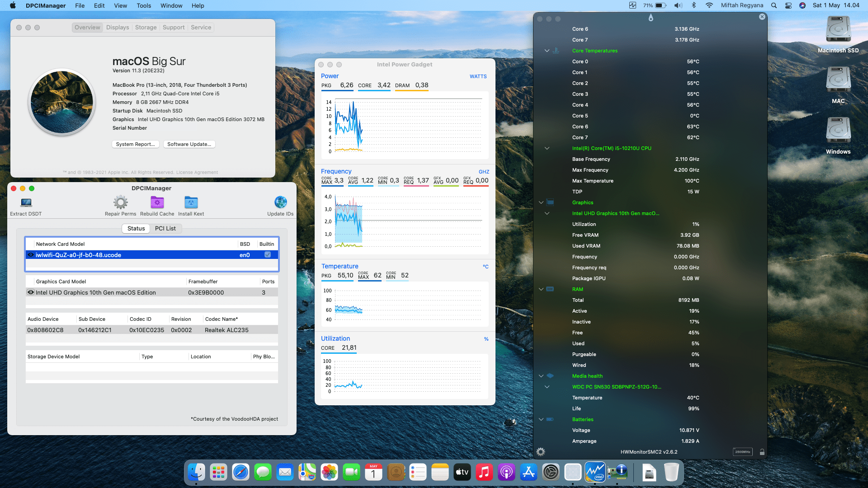The width and height of the screenshot is (868, 488).
Task: Open Launchpad from the Dock
Action: tap(218, 472)
